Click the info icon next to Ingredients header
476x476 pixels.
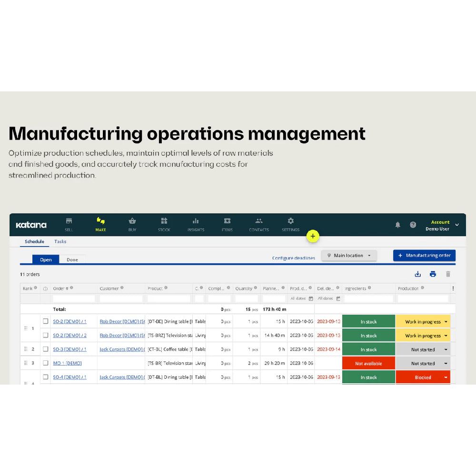point(369,288)
